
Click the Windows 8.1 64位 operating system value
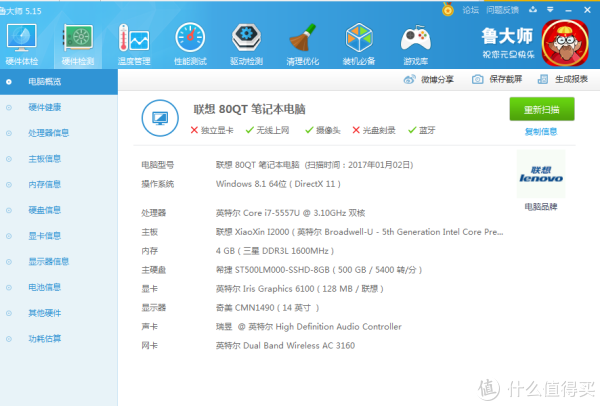coord(278,184)
